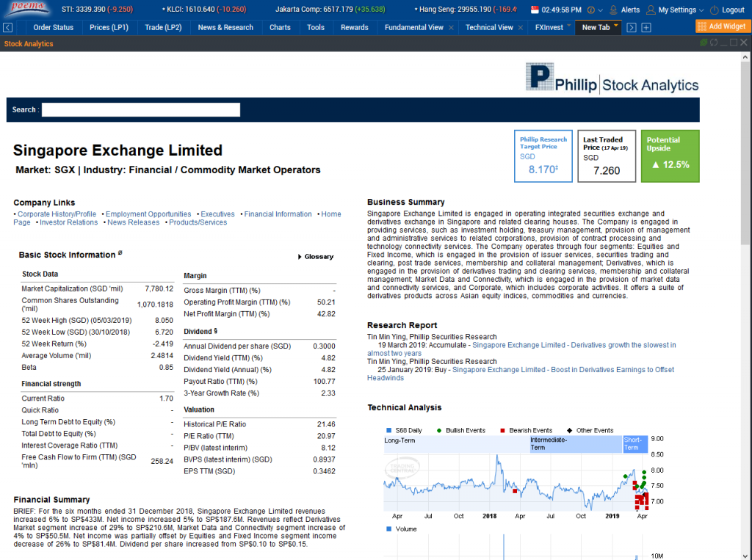
Task: Click the Volume blue legend square
Action: coord(389,529)
